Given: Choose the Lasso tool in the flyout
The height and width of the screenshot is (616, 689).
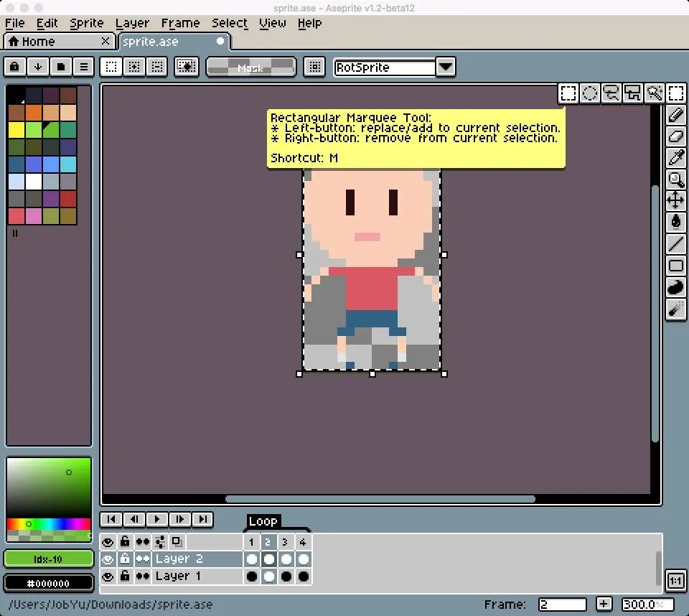Looking at the screenshot, I should click(611, 93).
